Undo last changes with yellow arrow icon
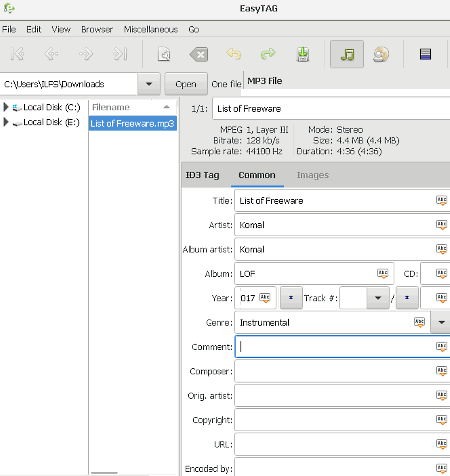 pos(234,54)
